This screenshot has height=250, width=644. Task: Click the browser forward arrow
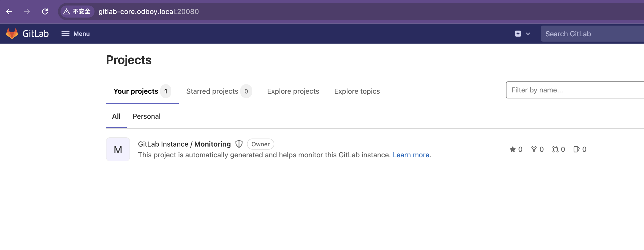pos(27,12)
